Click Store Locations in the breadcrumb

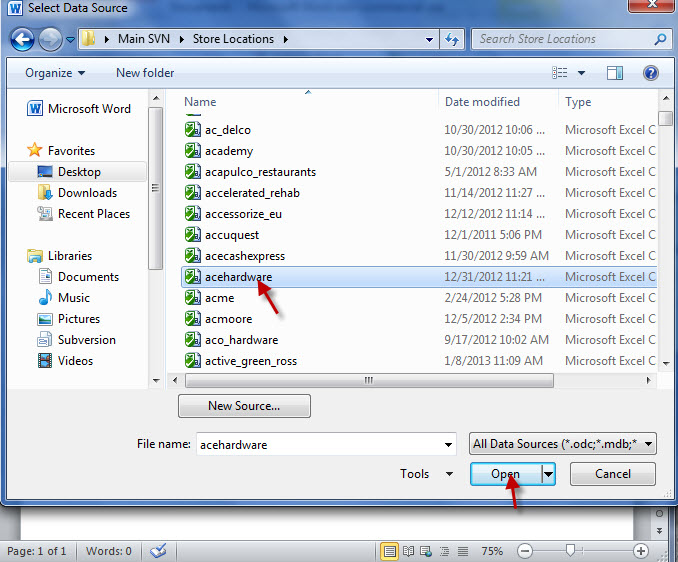tap(233, 39)
